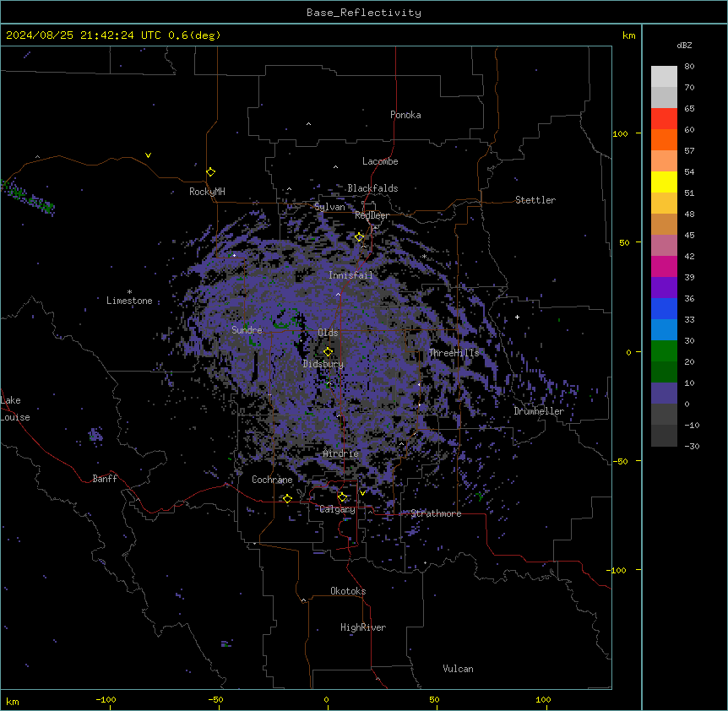Select the Olds town label
This screenshot has height=711, width=728.
point(328,333)
